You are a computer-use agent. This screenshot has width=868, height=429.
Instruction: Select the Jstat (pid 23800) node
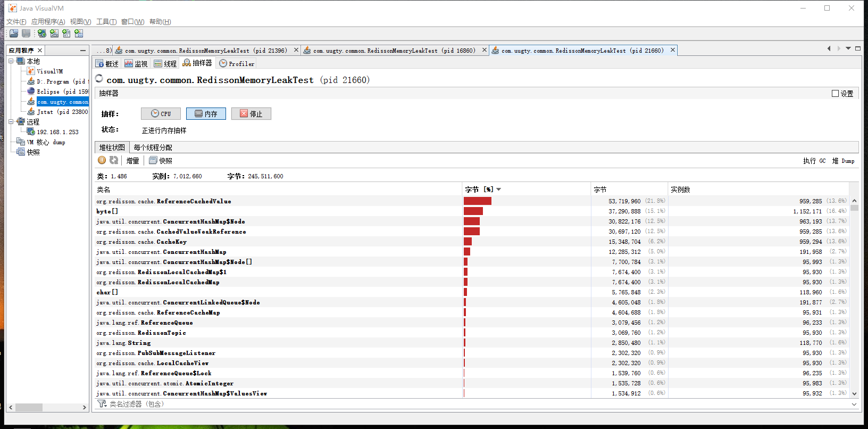pos(57,112)
